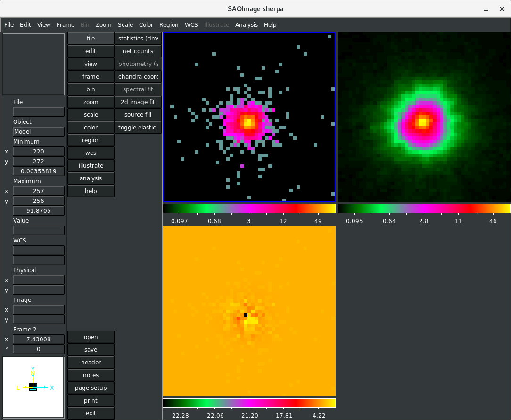Select the 'scale' button in the button bar

[x=91, y=115]
